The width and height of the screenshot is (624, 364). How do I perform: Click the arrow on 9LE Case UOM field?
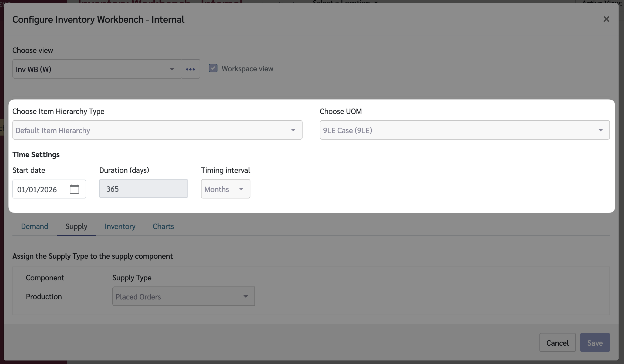tap(600, 130)
